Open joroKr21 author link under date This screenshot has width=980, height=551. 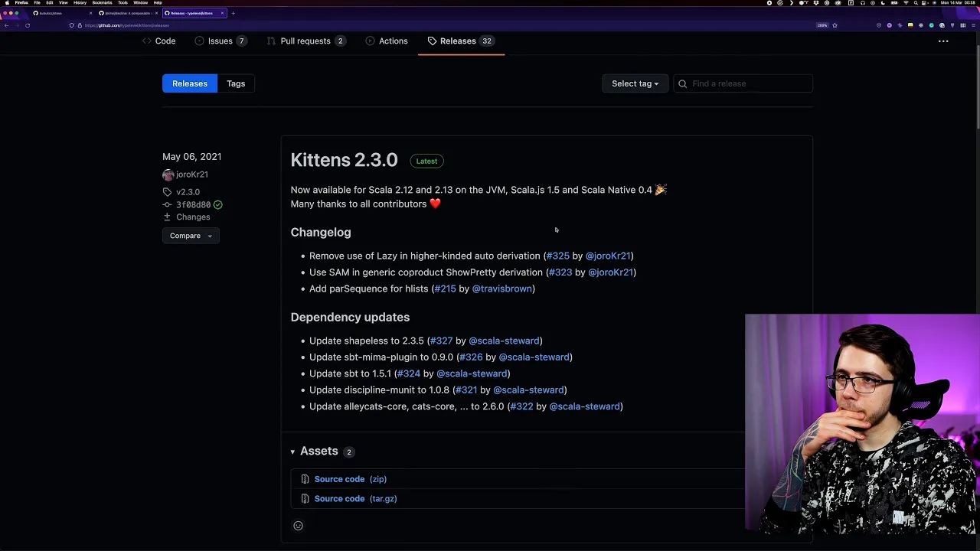192,174
